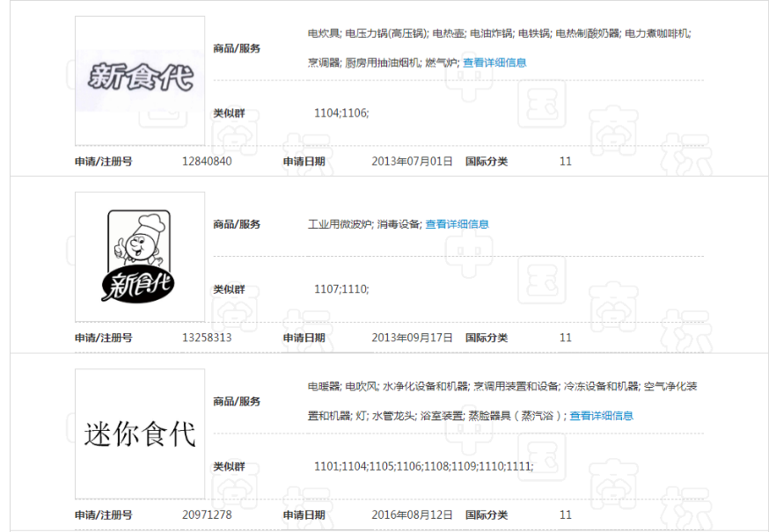Select registration number 12840840

(x=207, y=162)
